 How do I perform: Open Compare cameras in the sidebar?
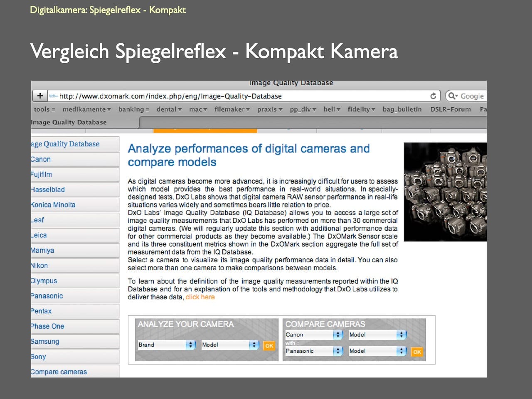pos(59,372)
